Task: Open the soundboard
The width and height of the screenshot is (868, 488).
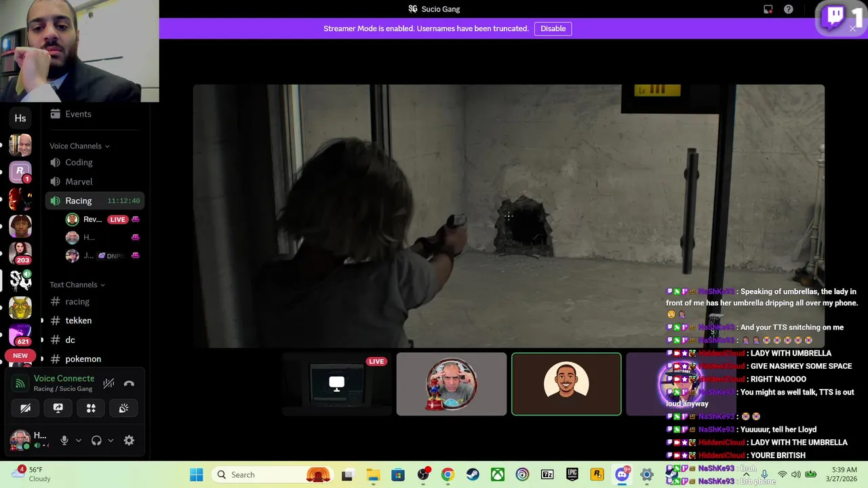Action: coord(123,408)
